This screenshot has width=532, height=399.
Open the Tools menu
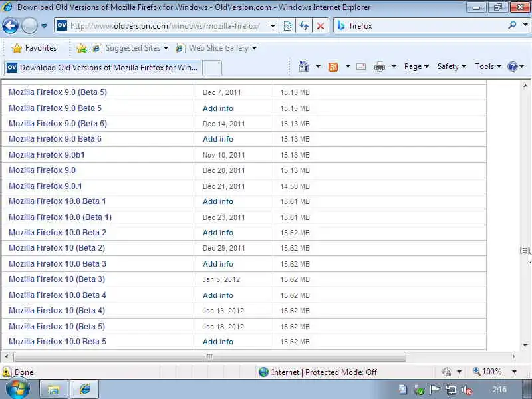[488, 66]
